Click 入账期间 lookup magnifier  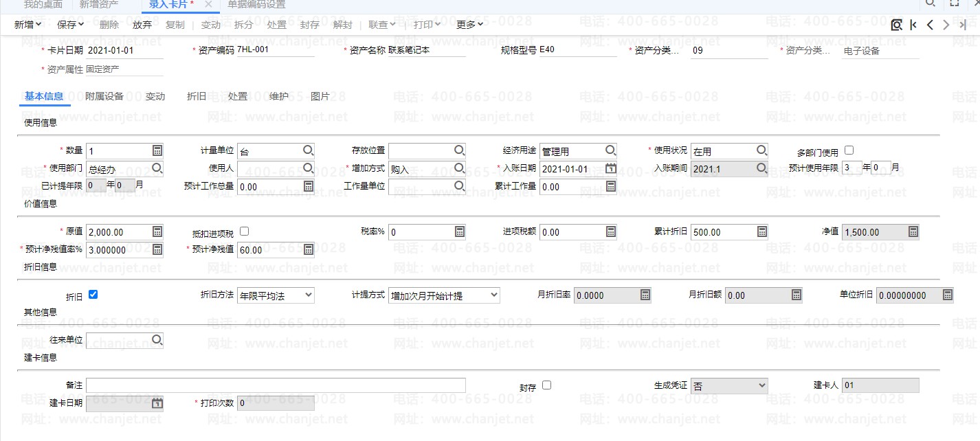[x=761, y=168]
